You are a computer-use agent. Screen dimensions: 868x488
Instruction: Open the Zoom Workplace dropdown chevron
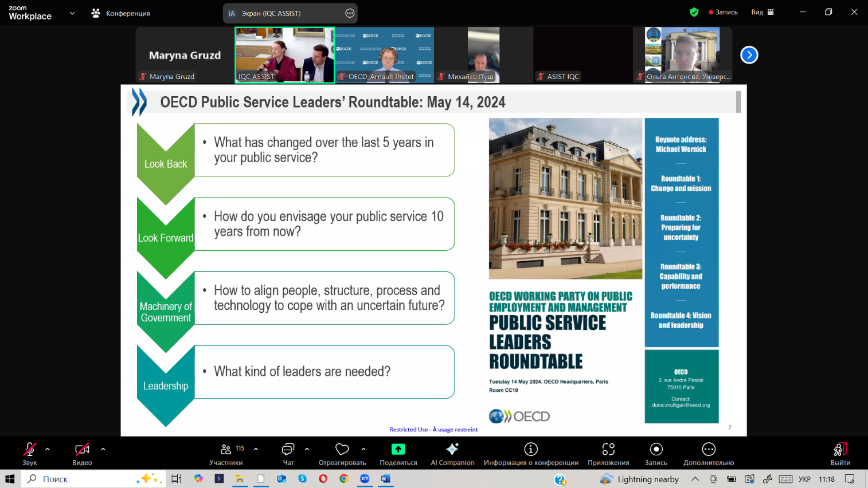[x=72, y=13]
